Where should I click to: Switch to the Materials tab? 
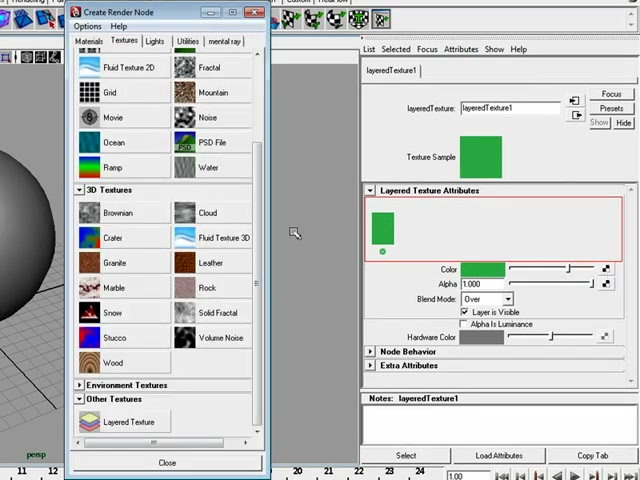(89, 41)
